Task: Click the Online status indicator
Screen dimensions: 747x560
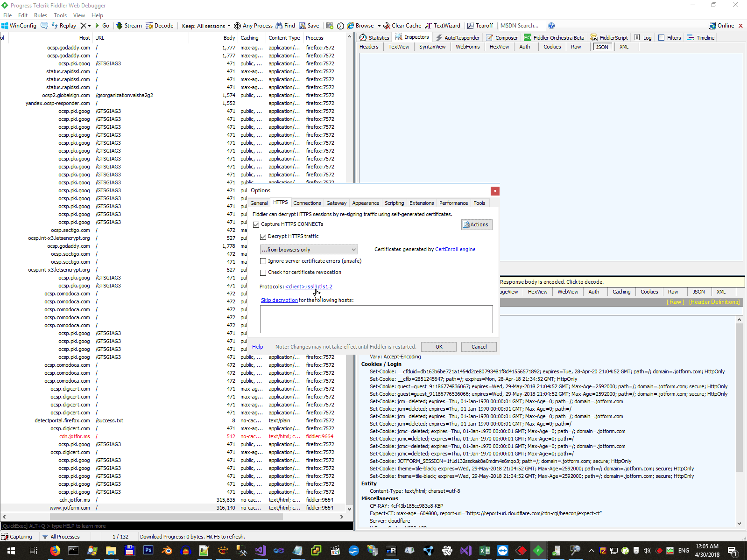Action: point(721,26)
